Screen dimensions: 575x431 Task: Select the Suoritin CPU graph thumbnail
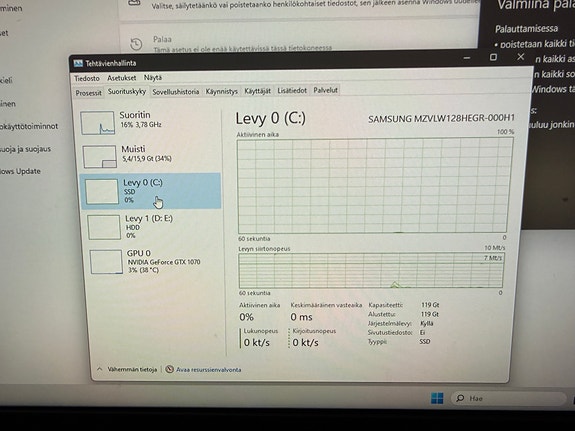tap(98, 123)
